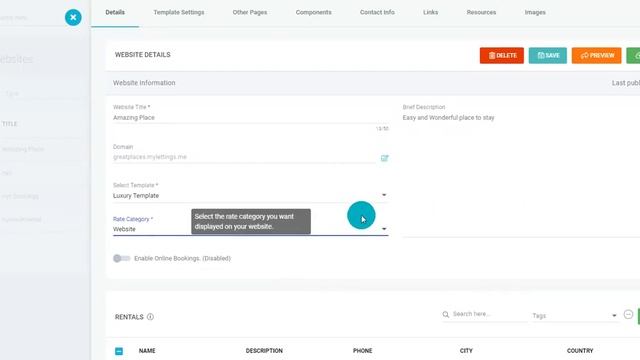Click the greatplaces.mylettings.me domain text
640x360 pixels.
click(x=150, y=157)
